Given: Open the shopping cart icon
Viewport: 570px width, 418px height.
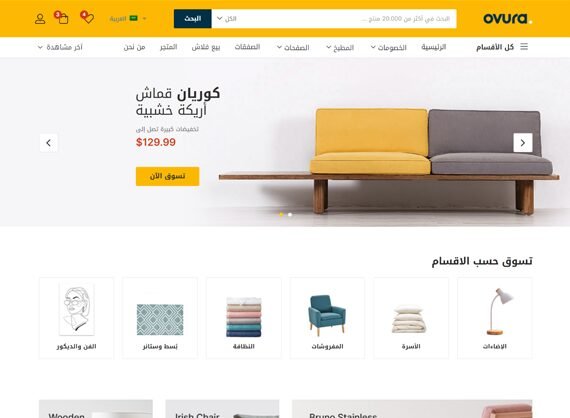Looking at the screenshot, I should (61, 17).
